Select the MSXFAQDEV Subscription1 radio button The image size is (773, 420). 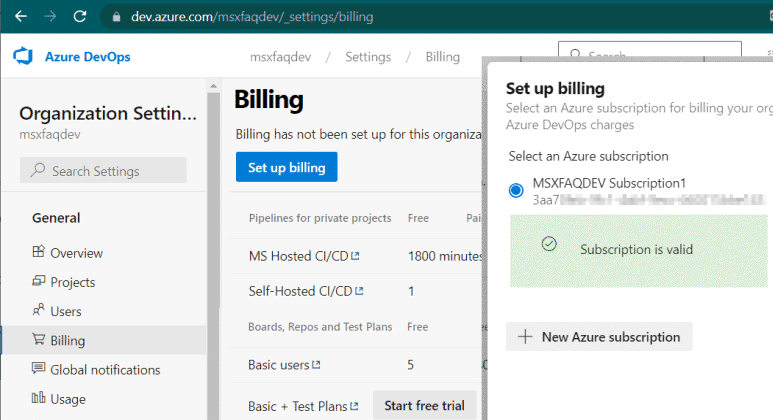(x=516, y=190)
